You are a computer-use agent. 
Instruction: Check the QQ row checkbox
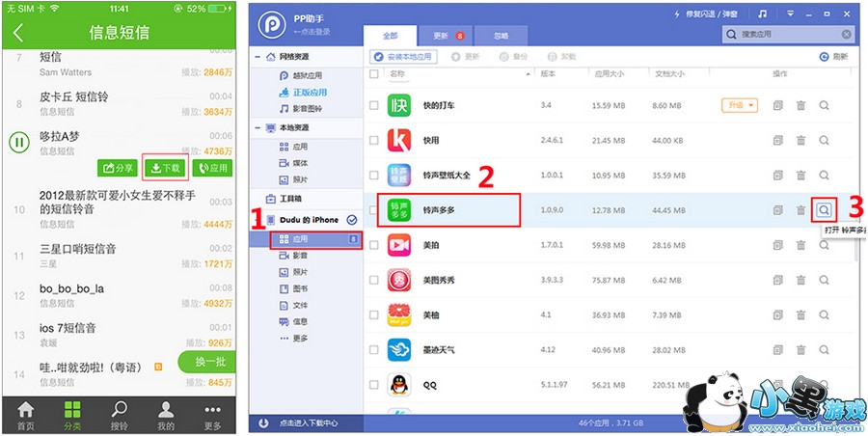tap(374, 385)
